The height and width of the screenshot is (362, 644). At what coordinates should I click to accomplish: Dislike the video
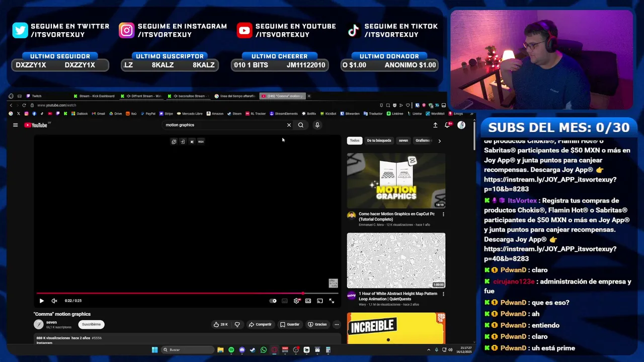pyautogui.click(x=237, y=324)
